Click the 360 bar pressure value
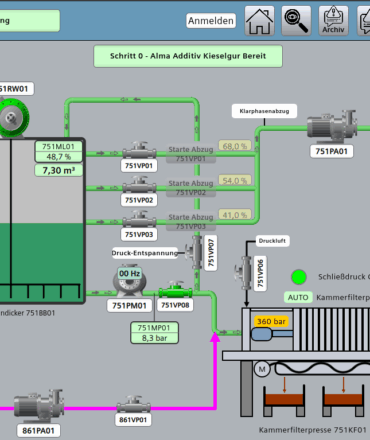Screen dimensions: 370x440 coord(271,321)
